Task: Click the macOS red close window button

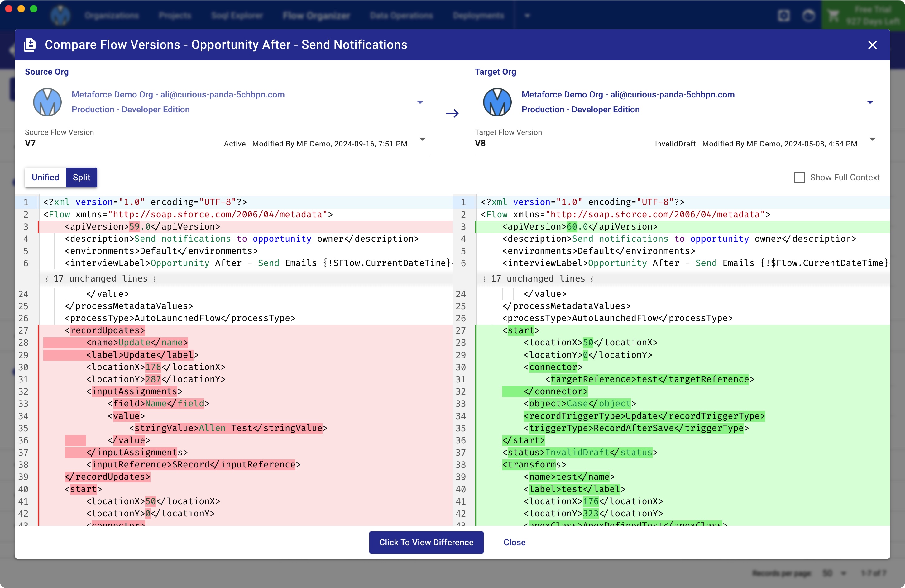Action: [x=9, y=9]
